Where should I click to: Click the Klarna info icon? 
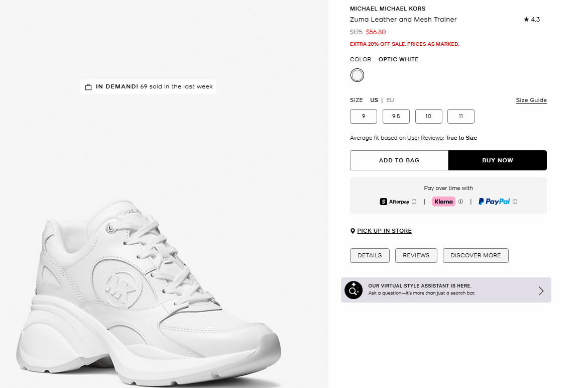[x=460, y=202]
